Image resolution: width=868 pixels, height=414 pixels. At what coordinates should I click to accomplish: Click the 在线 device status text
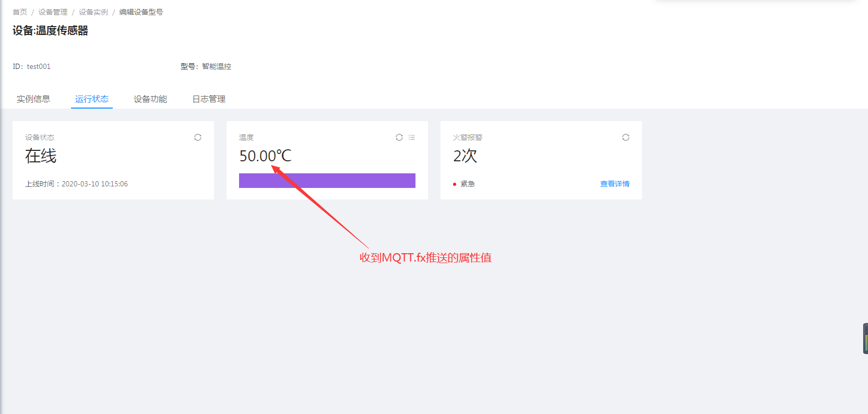coord(41,156)
